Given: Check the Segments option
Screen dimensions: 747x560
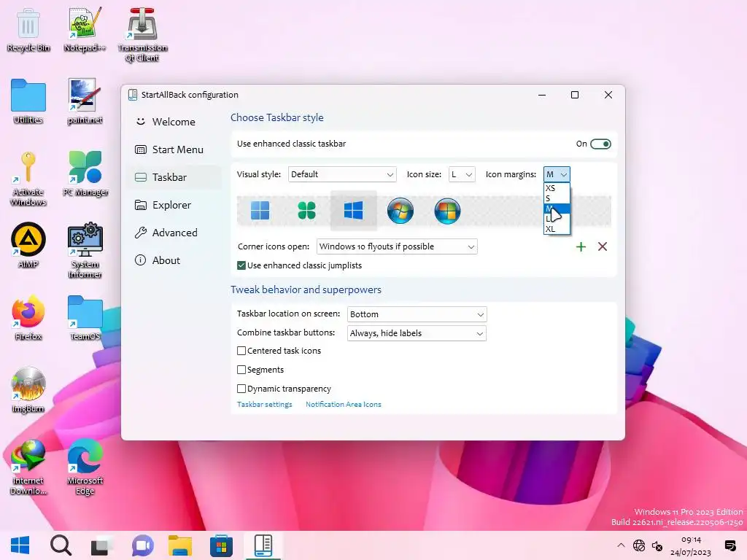Looking at the screenshot, I should pyautogui.click(x=241, y=370).
